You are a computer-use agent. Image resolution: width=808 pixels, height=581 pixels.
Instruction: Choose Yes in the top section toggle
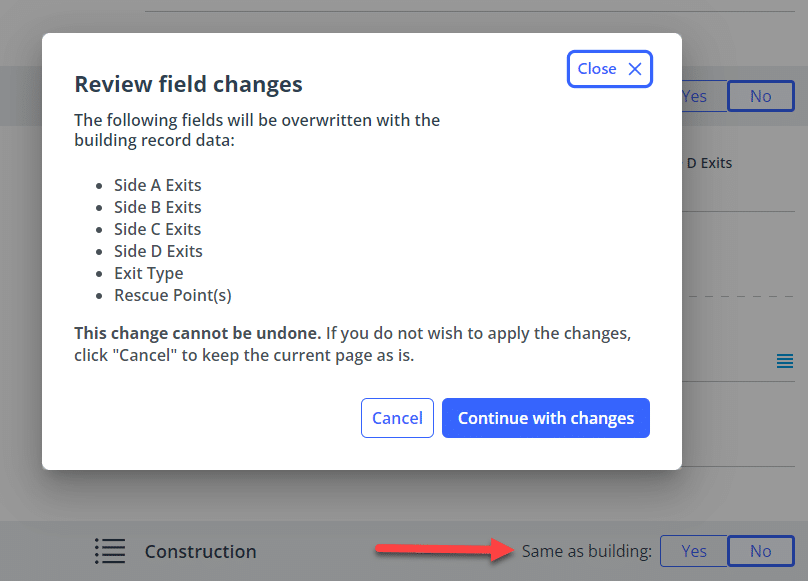pos(695,96)
